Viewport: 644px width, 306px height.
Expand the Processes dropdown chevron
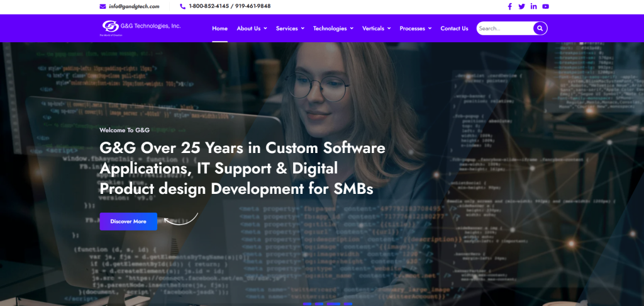pos(430,28)
